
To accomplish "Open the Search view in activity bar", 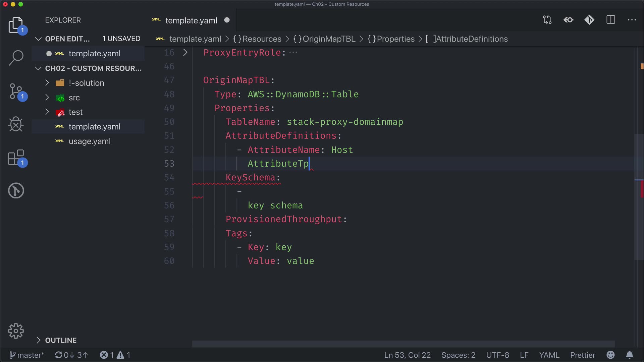I will (16, 58).
